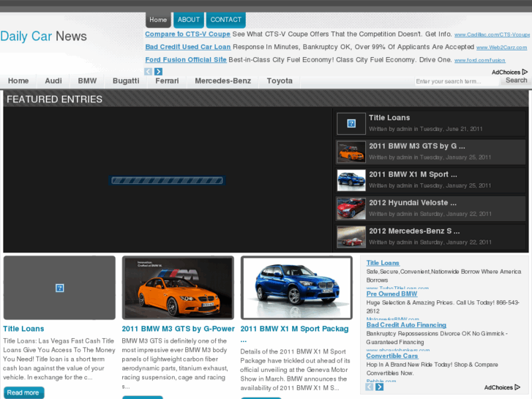The image size is (532, 399).
Task: Select the red Hyundai Veloster thumbnail
Action: [351, 209]
